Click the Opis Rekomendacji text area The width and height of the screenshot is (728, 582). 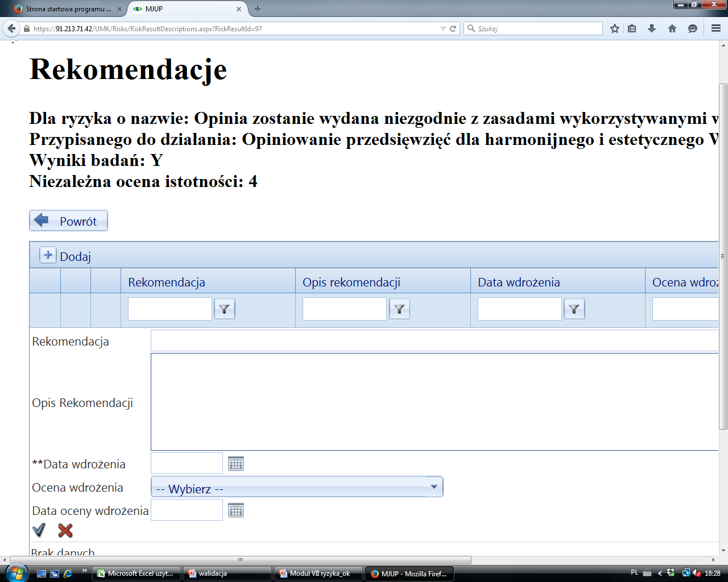pyautogui.click(x=435, y=402)
